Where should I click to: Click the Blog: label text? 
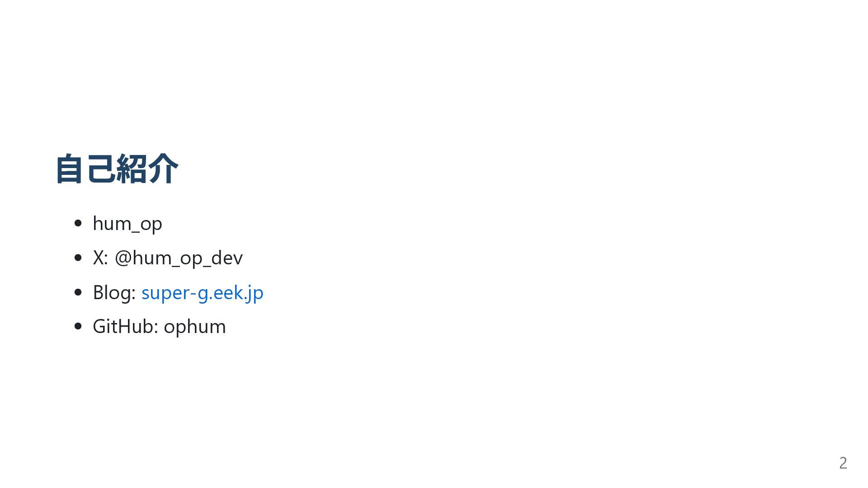tap(114, 292)
